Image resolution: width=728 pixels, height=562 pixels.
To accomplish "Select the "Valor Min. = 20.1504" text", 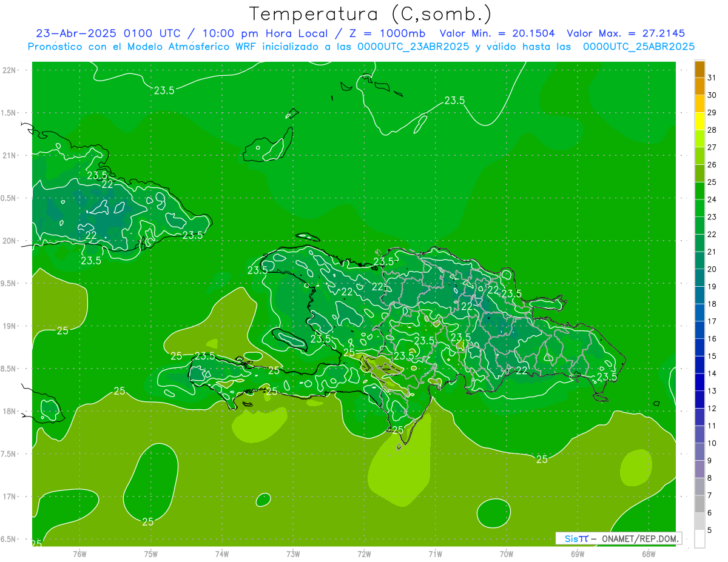I will 497,33.
